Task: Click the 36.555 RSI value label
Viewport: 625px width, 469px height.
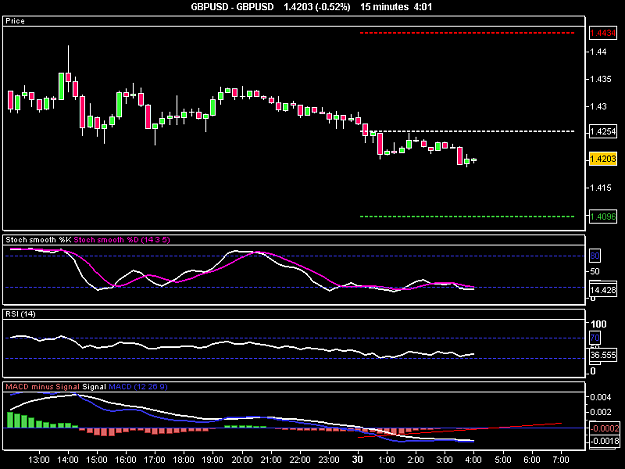Action: click(x=603, y=355)
